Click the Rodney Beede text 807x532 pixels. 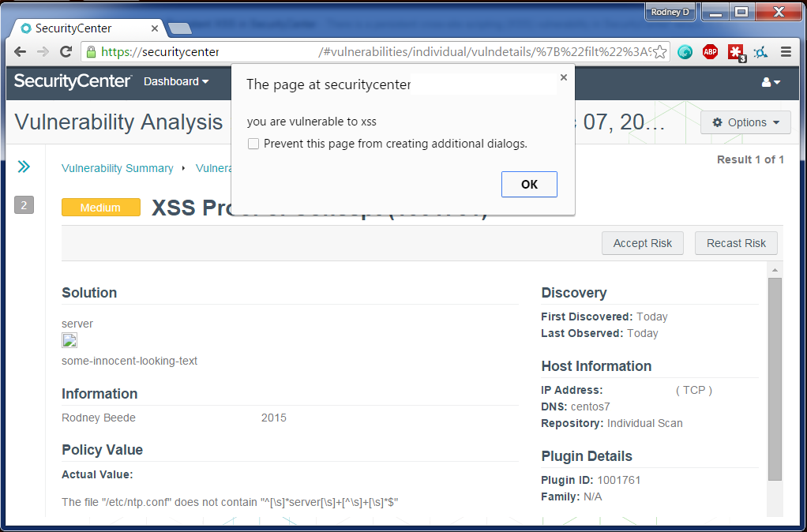point(99,418)
